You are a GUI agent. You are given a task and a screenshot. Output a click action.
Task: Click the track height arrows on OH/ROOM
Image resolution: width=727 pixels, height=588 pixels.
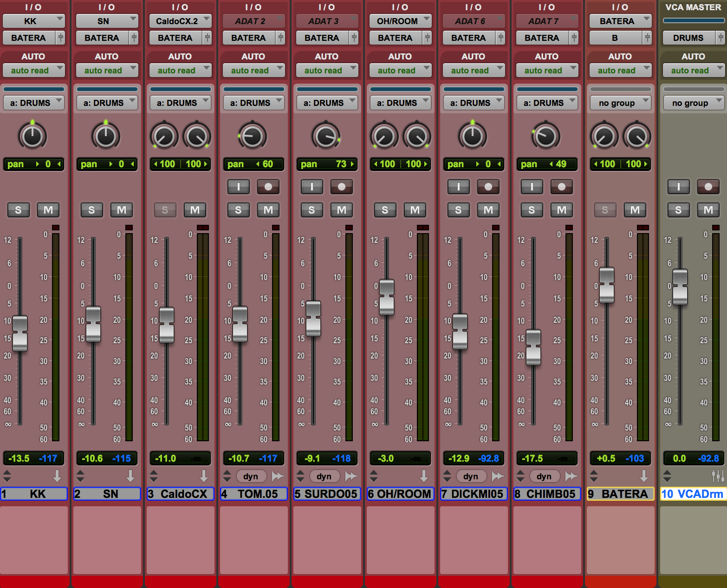click(374, 476)
